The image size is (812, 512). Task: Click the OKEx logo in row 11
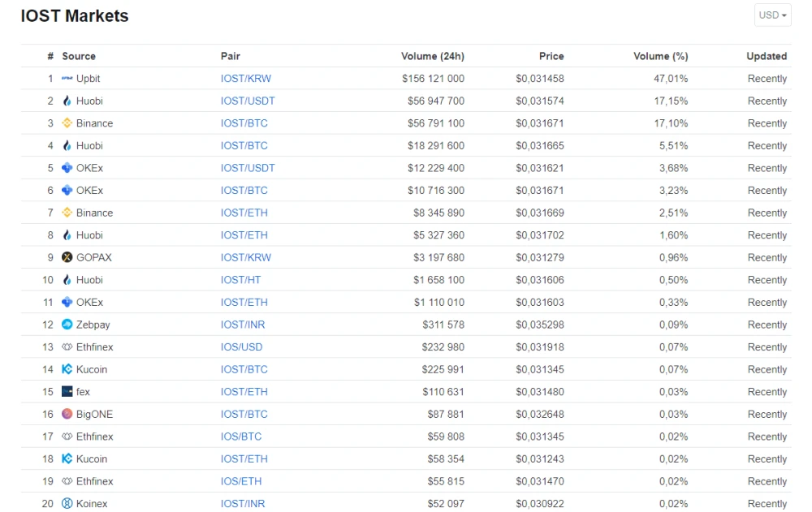(67, 303)
